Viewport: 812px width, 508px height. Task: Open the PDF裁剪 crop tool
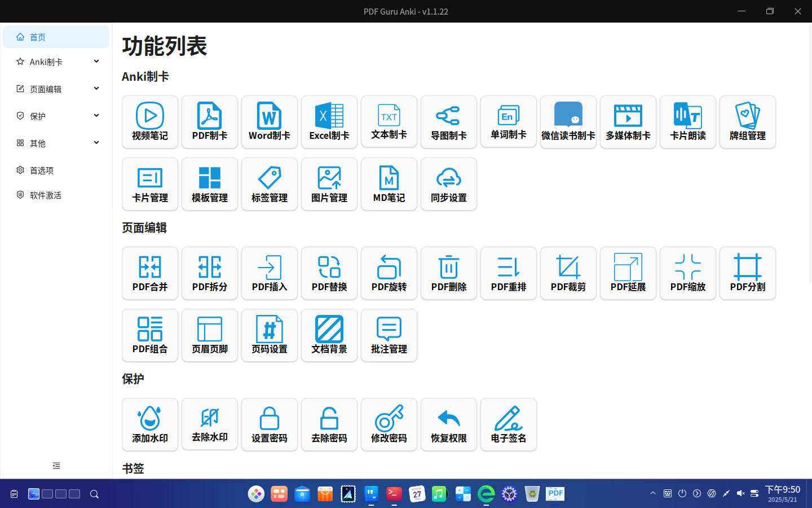click(x=568, y=273)
